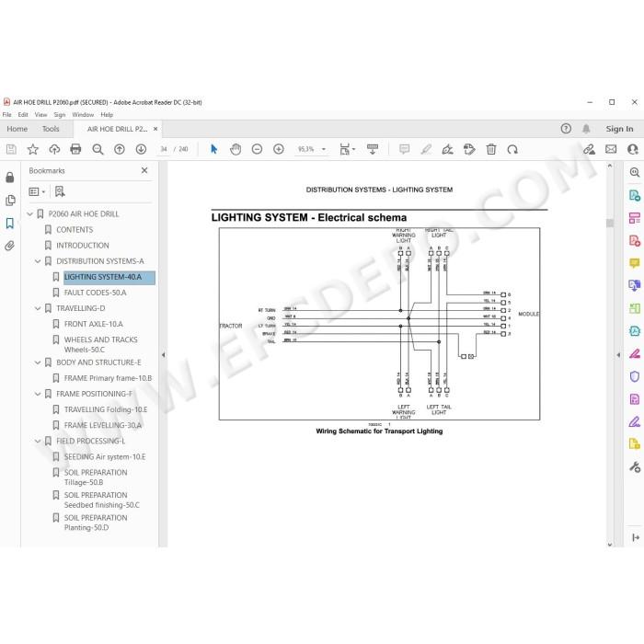Collapse the BODY AND STRUCTURE-E bookmark

(38, 362)
